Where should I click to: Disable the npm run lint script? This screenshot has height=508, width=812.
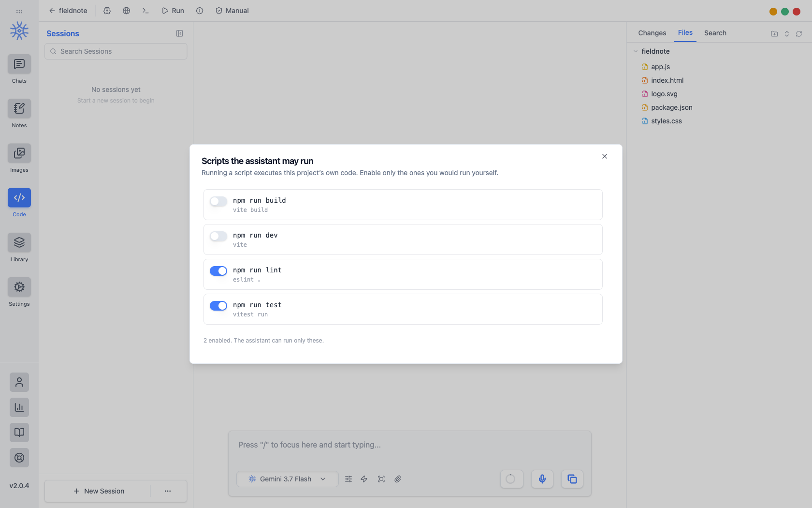click(x=218, y=271)
